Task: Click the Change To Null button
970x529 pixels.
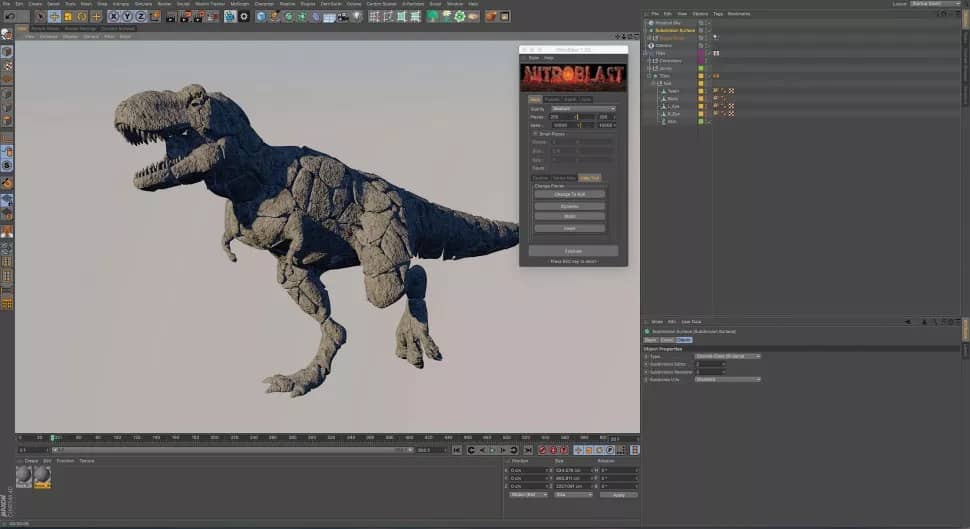Action: tap(569, 194)
